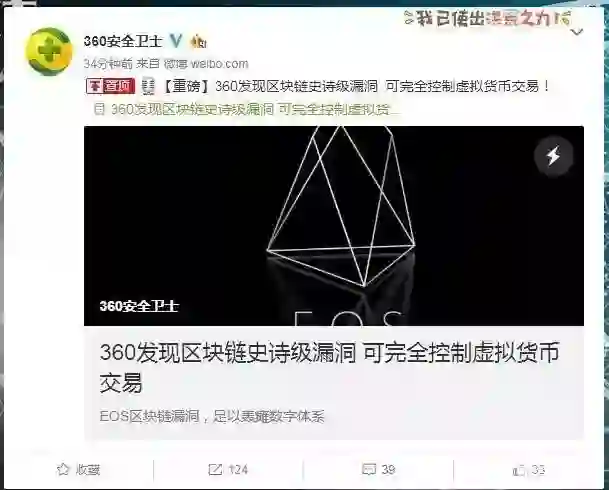Click the membership crown badge icon
This screenshot has height=490, width=609.
pyautogui.click(x=198, y=41)
